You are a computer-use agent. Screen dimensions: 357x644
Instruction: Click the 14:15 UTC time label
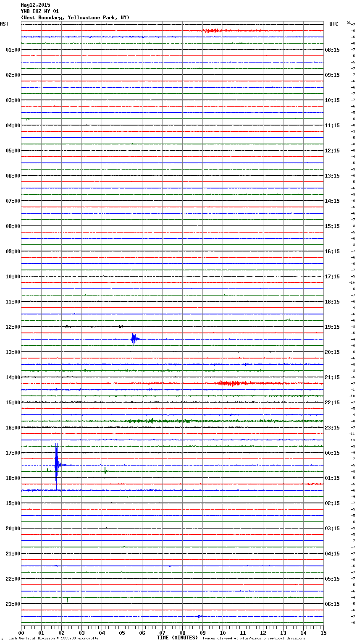(332, 201)
